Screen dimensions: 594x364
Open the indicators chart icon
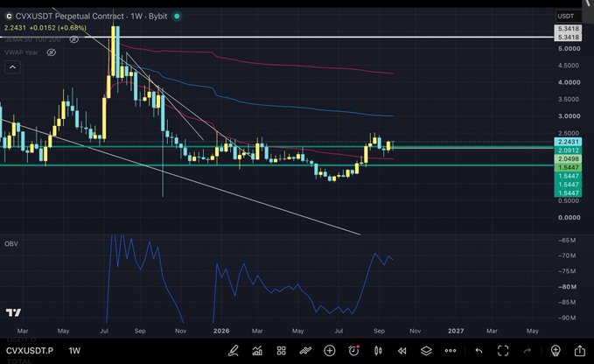coord(257,351)
